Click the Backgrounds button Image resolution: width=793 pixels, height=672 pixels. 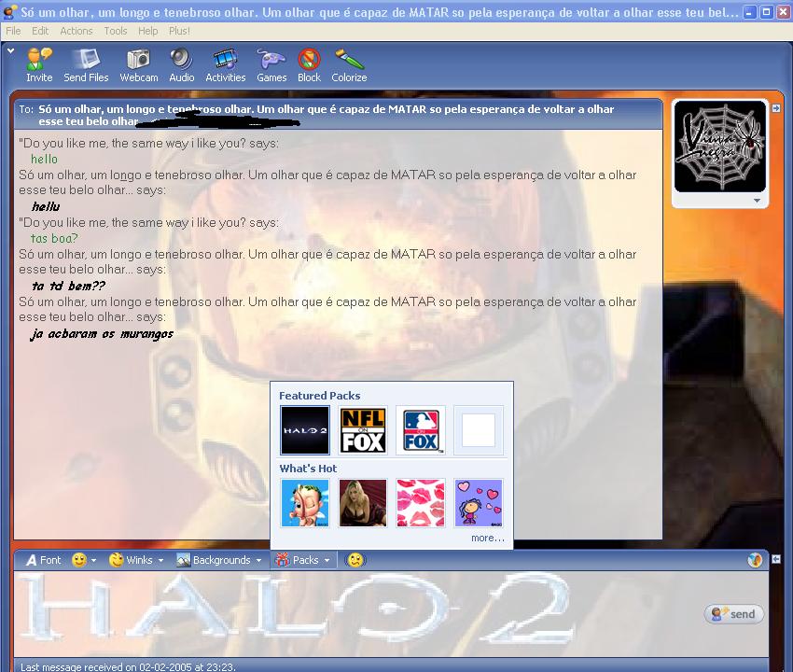click(x=214, y=560)
